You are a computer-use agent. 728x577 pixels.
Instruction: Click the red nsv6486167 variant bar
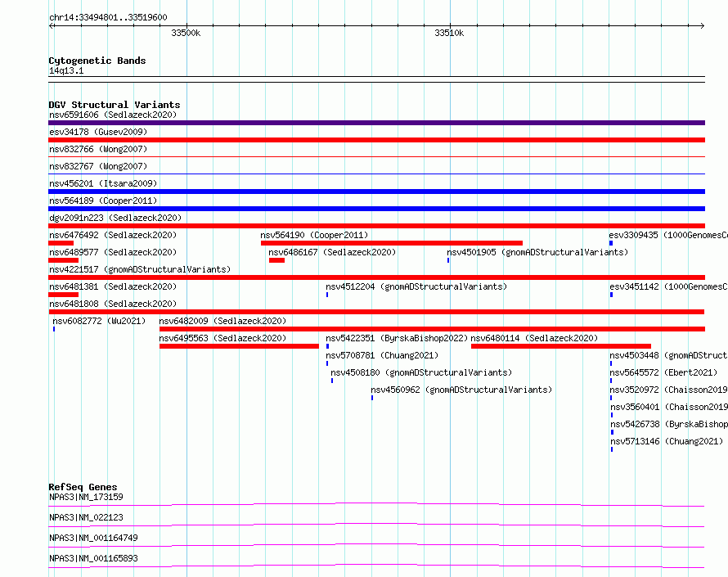pyautogui.click(x=276, y=260)
